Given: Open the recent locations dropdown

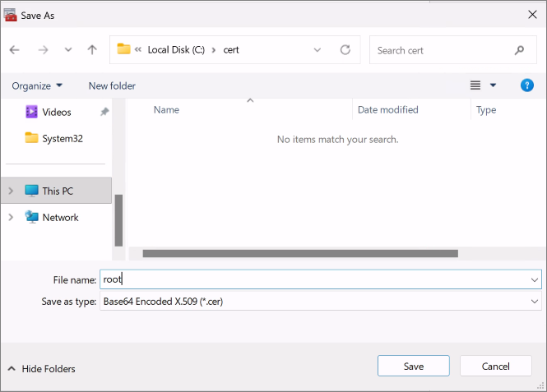Looking at the screenshot, I should pyautogui.click(x=68, y=50).
